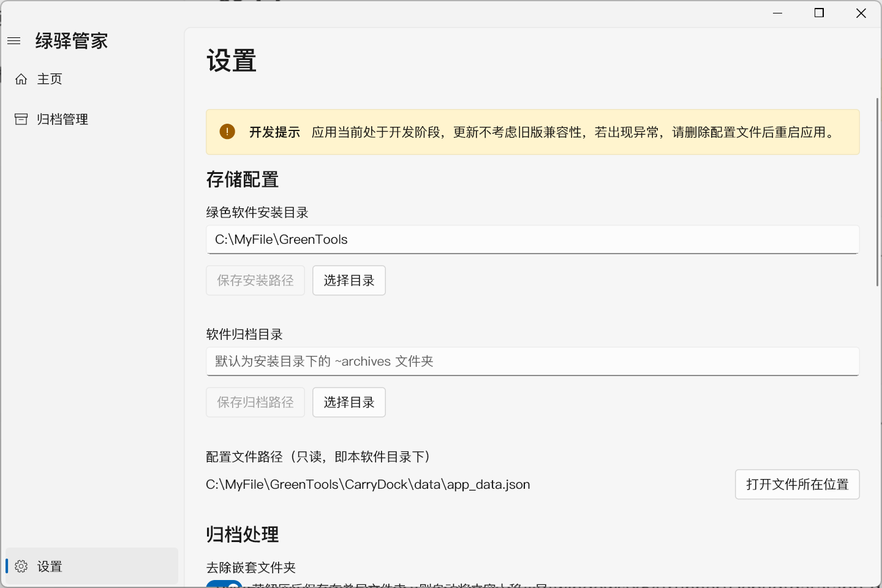The height and width of the screenshot is (588, 882).
Task: Navigate to 主页 in the sidebar
Action: click(x=48, y=78)
